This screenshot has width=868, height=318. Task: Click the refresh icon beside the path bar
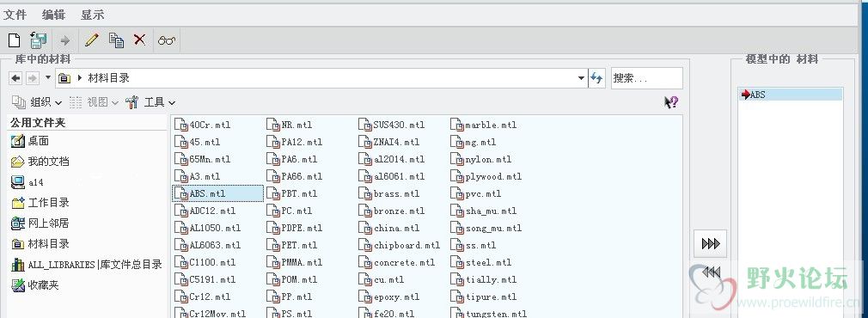596,78
